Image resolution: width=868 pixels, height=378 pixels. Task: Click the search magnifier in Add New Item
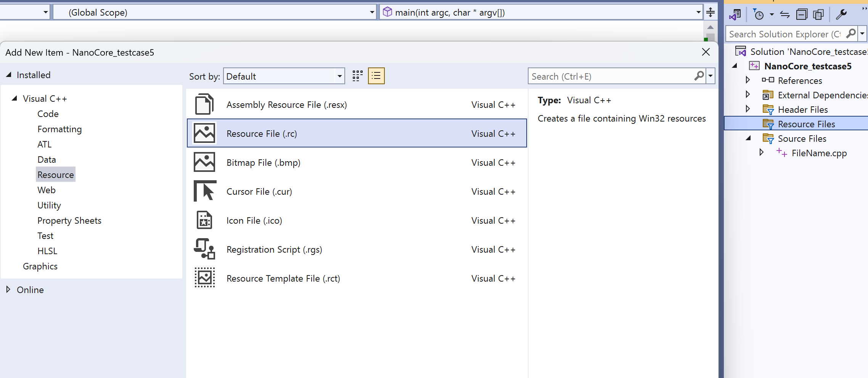(x=699, y=76)
